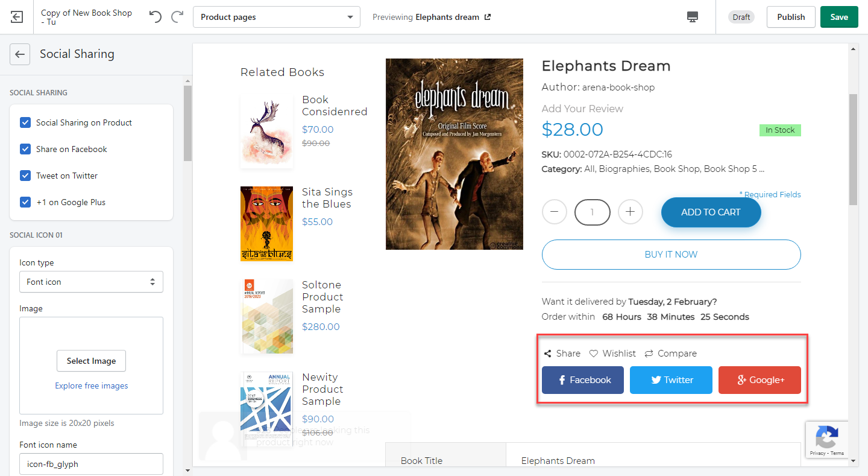Click the Elephants Dream product title
This screenshot has width=868, height=476.
606,66
